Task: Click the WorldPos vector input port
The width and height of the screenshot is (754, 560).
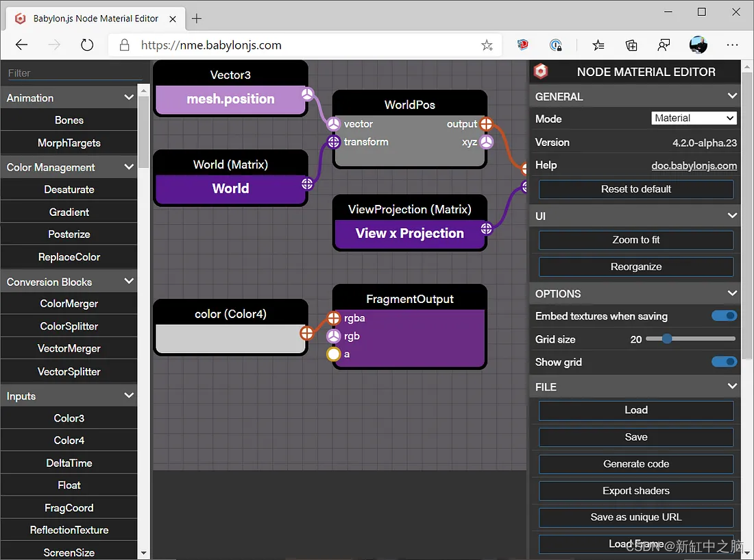Action: click(x=334, y=124)
